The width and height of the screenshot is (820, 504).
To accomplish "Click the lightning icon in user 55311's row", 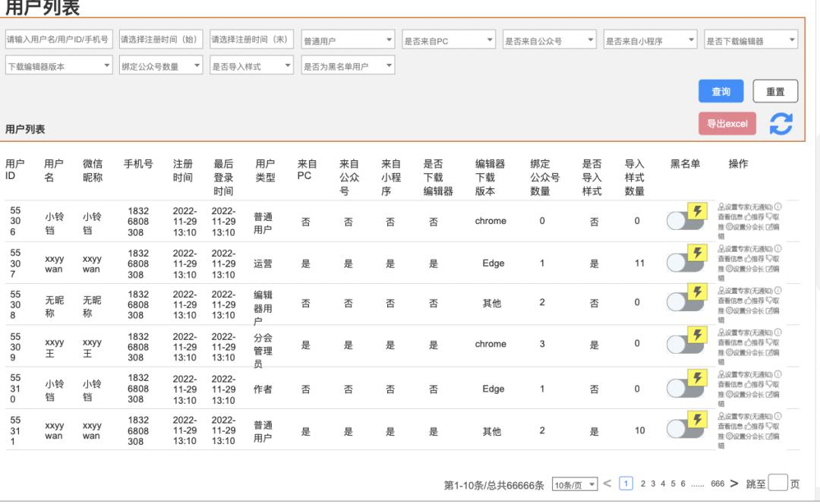I will click(697, 421).
